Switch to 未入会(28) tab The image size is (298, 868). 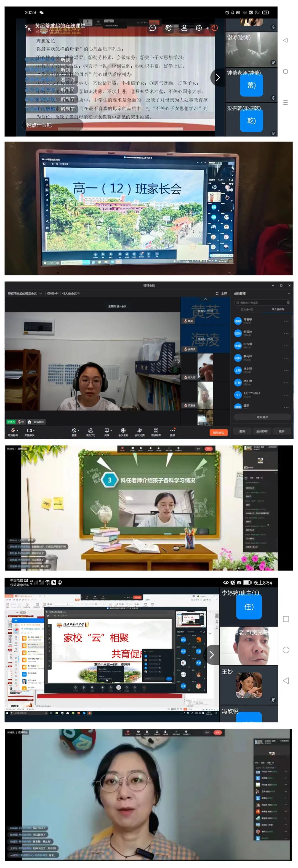click(278, 309)
